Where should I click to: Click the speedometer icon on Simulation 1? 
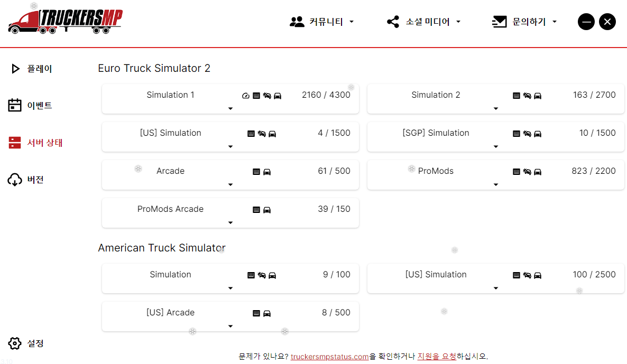point(245,96)
